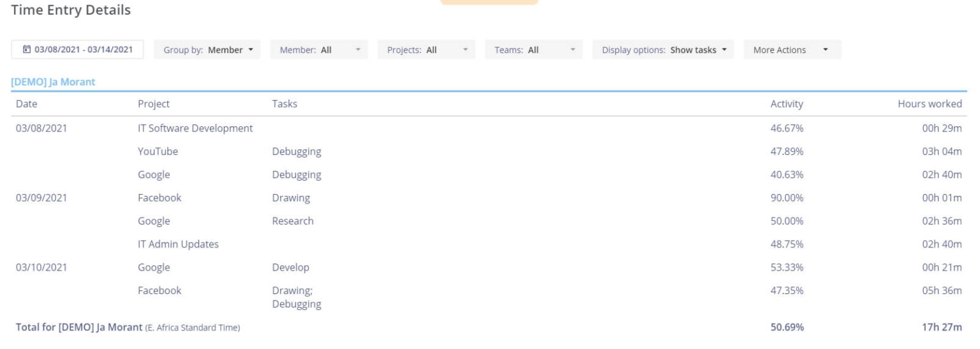
Task: Click the 46.67% activity value
Action: tap(787, 128)
